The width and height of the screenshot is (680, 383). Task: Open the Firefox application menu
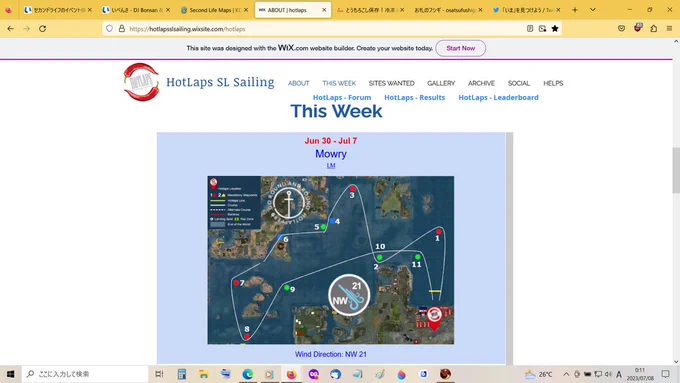coord(669,29)
